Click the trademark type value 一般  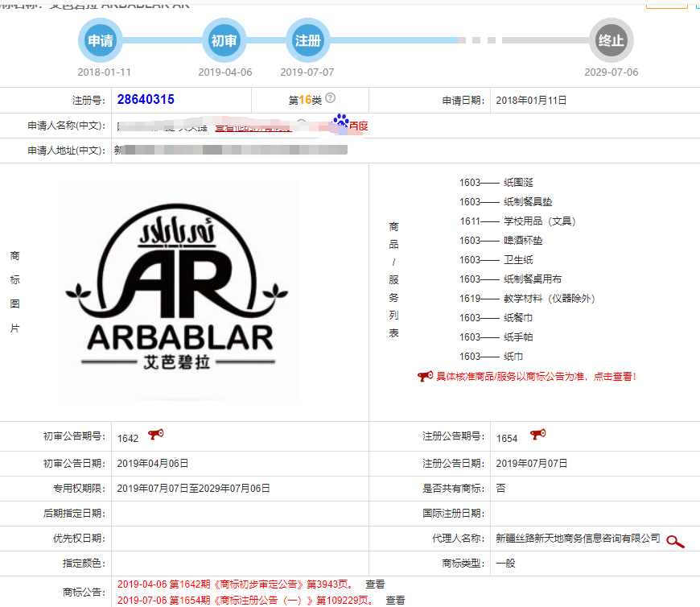click(505, 564)
